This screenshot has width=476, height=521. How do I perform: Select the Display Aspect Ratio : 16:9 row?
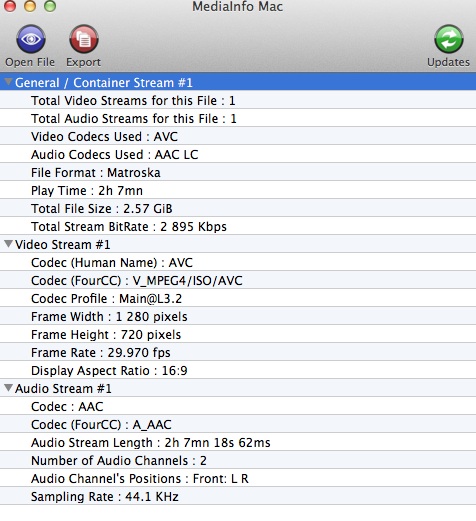238,370
